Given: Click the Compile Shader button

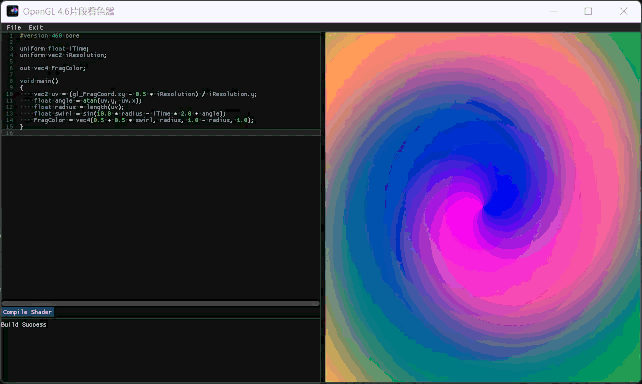Looking at the screenshot, I should click(27, 312).
